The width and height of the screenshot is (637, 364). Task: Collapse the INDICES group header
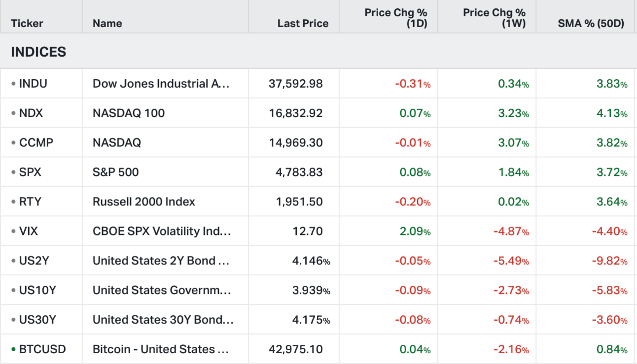(38, 52)
